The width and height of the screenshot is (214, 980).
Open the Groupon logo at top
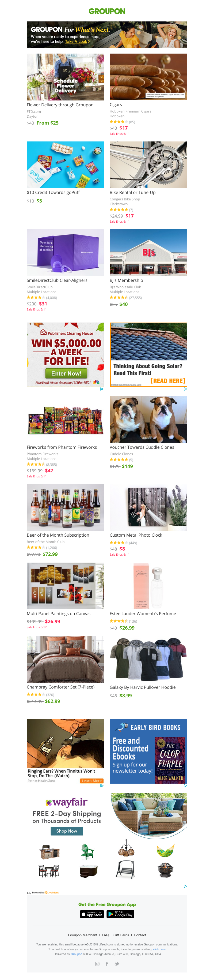107,11
